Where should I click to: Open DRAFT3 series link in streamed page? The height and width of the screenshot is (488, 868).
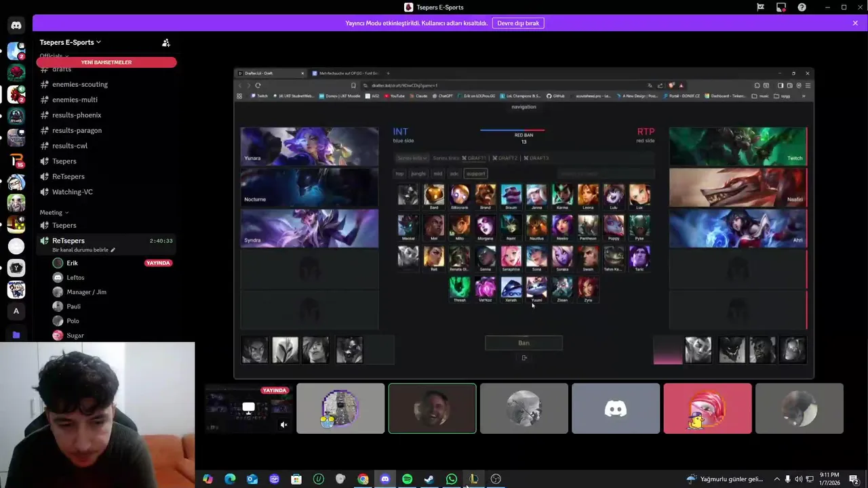[536, 158]
